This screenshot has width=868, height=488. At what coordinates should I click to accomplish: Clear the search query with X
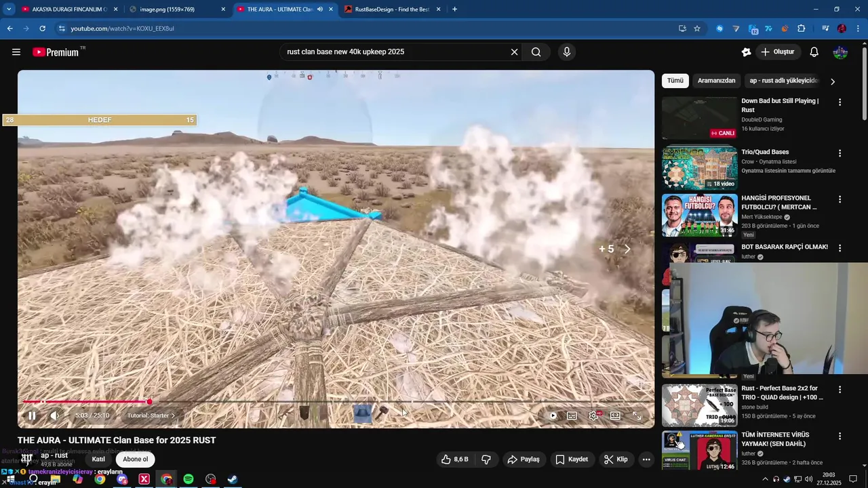click(514, 52)
